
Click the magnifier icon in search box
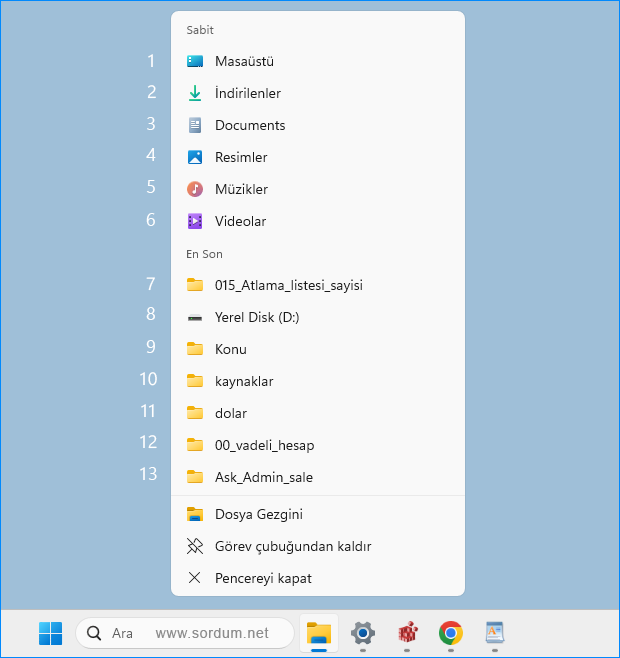point(94,633)
